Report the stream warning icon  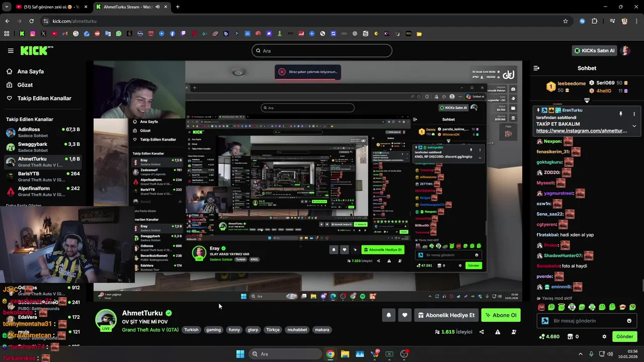tap(498, 332)
